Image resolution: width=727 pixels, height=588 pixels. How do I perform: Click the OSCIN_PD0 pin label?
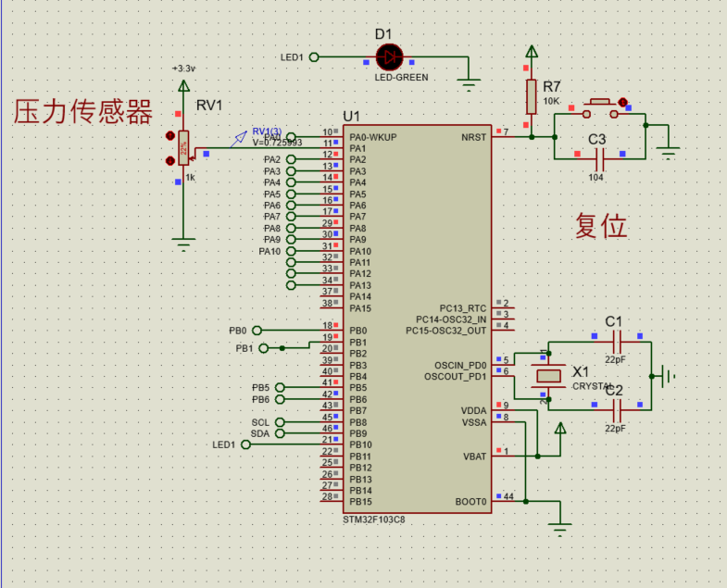click(460, 366)
